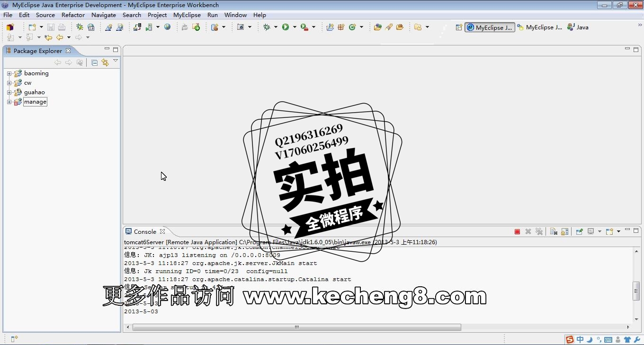Open the File menu

8,15
